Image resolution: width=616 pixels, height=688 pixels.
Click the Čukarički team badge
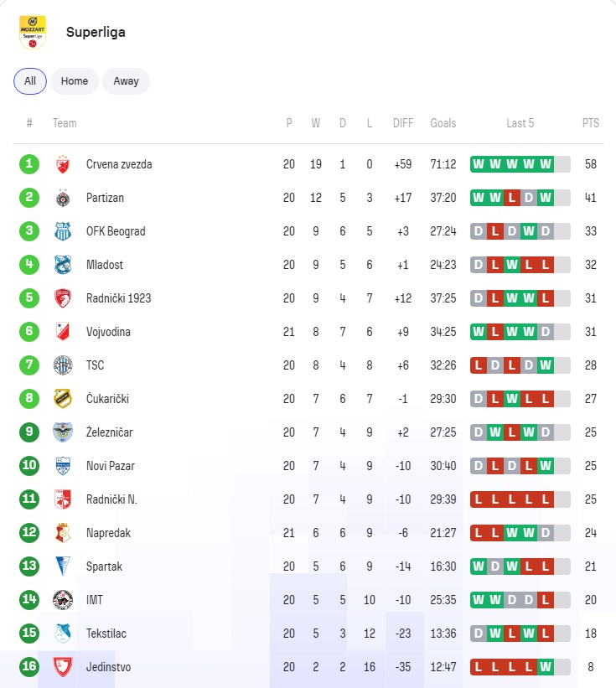(x=63, y=399)
